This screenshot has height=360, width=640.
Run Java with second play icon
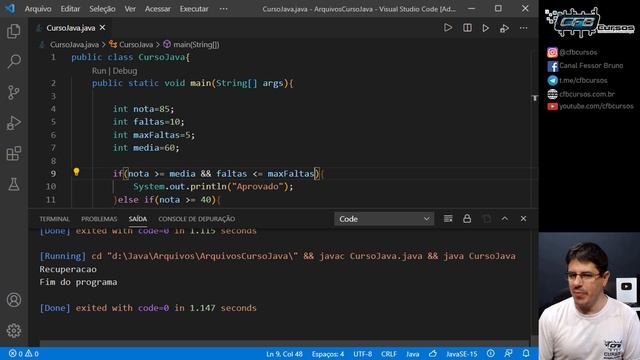[x=486, y=28]
